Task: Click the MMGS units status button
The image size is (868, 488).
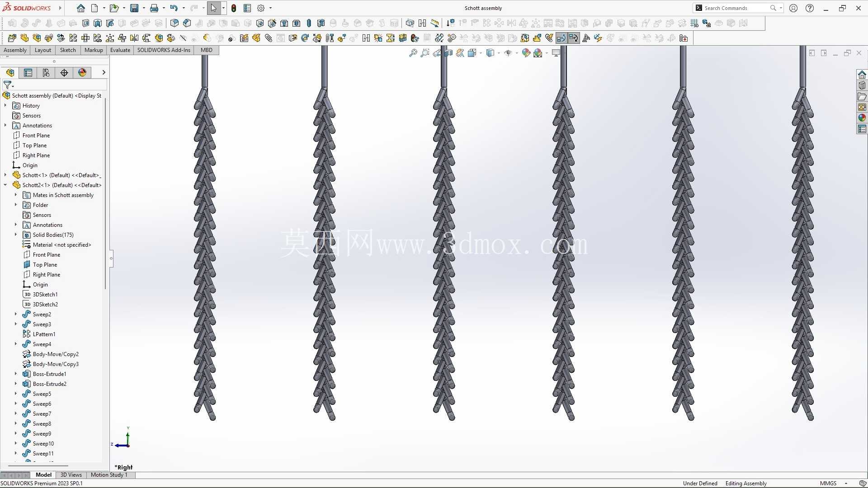Action: pos(828,483)
